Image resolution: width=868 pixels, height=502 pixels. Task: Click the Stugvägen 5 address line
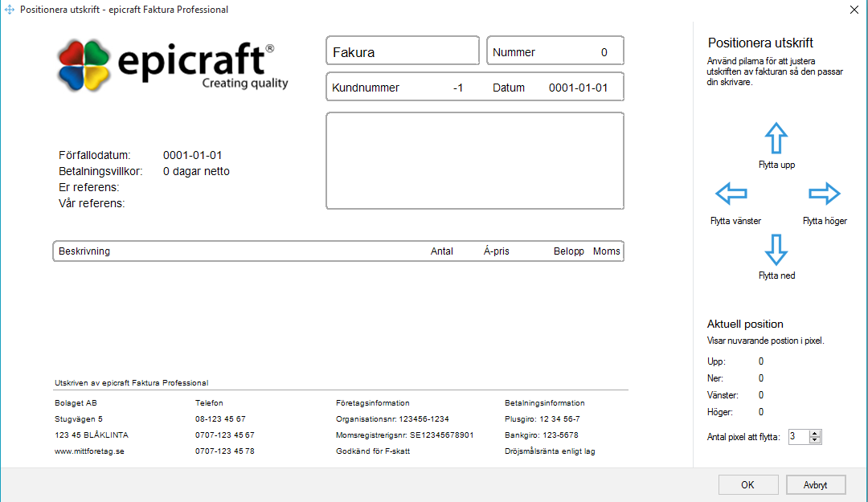[x=79, y=419]
